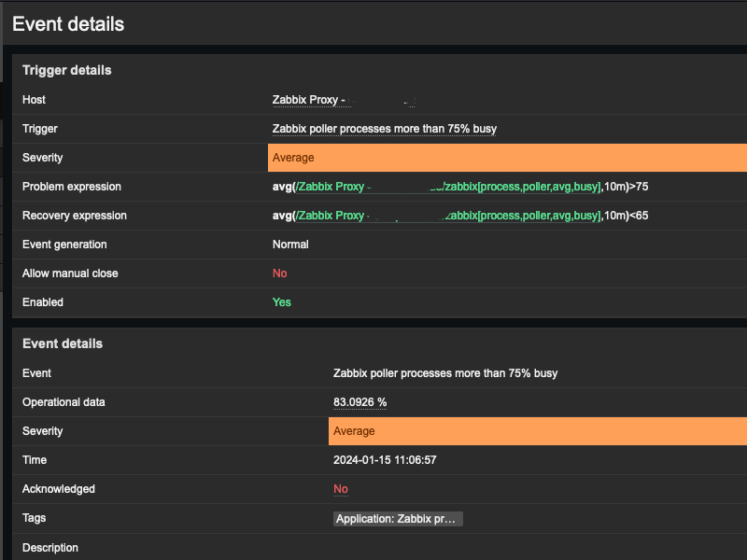
Task: Click the 'Event details' page title
Action: 68,24
